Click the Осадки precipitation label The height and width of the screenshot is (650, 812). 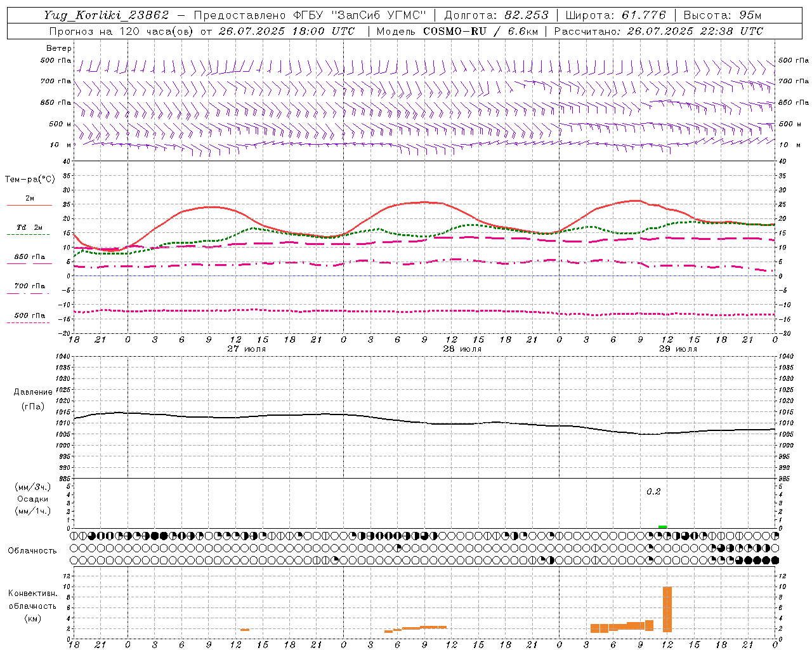click(33, 499)
